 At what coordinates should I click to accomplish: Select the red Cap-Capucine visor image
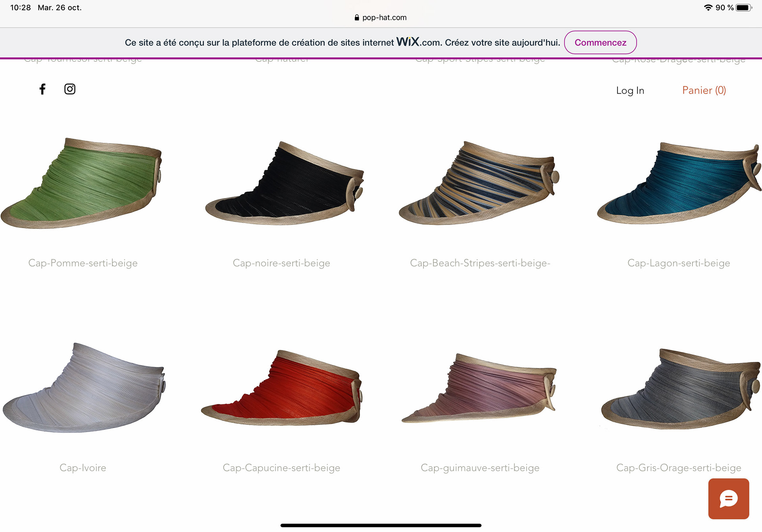point(281,388)
